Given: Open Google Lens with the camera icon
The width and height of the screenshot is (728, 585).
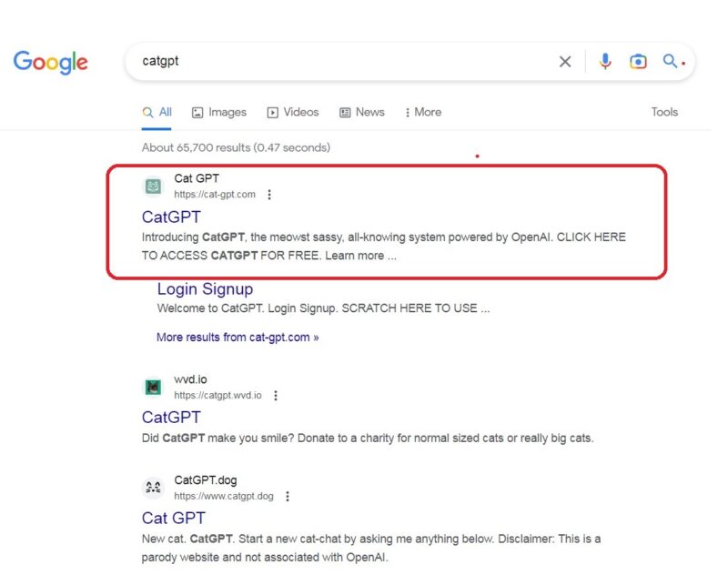Looking at the screenshot, I should pos(638,61).
